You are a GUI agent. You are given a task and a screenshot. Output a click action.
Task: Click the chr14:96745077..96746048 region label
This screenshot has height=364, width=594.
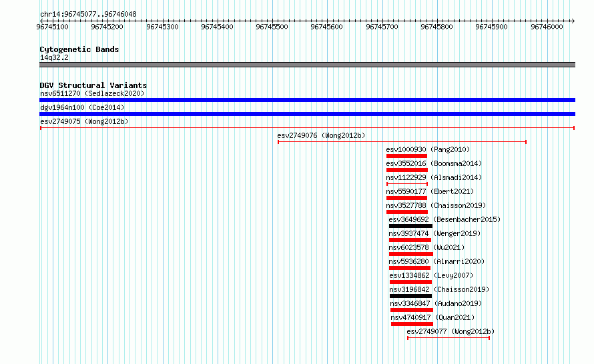click(88, 14)
